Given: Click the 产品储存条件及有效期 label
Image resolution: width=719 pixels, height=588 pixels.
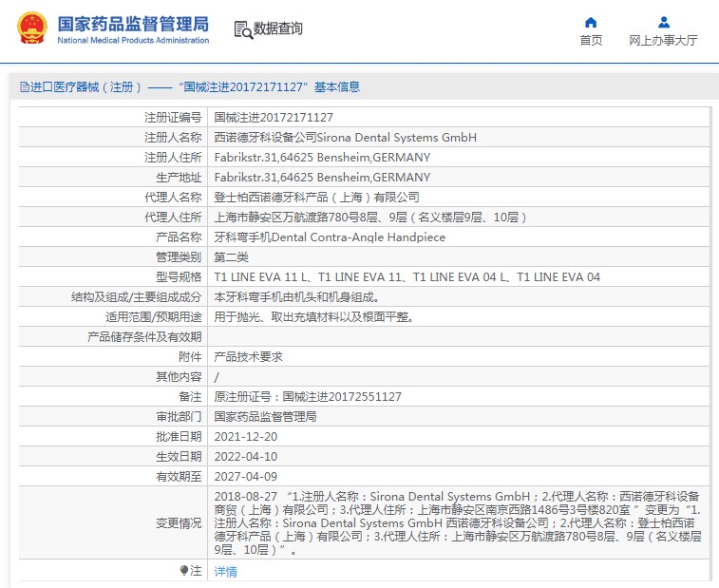Looking at the screenshot, I should pos(144,337).
